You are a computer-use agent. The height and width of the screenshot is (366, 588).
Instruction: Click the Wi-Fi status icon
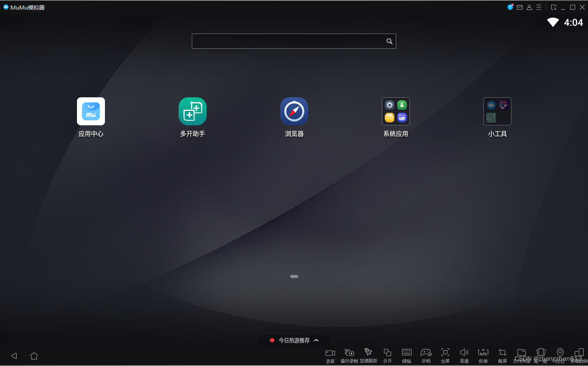553,22
